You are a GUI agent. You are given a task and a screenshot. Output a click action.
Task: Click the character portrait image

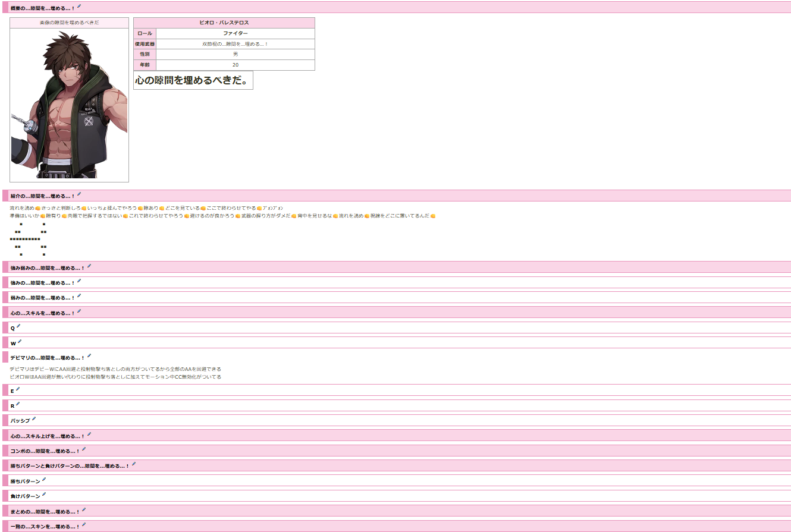tap(69, 105)
